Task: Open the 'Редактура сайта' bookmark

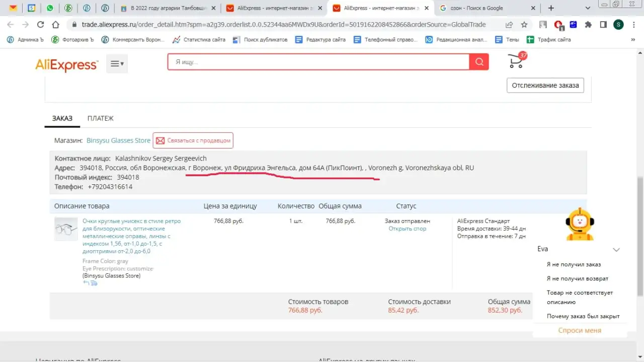Action: pos(320,39)
